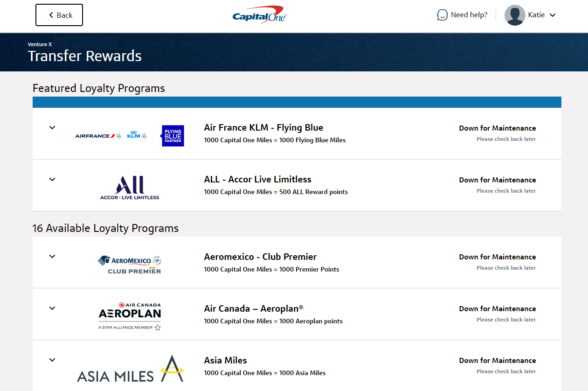Click the blue highlight bar above Featured Loyalty Programs
The width and height of the screenshot is (588, 391).
(x=297, y=102)
